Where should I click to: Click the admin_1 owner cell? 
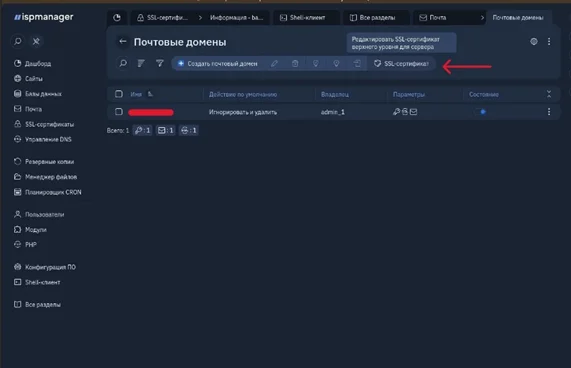(332, 112)
